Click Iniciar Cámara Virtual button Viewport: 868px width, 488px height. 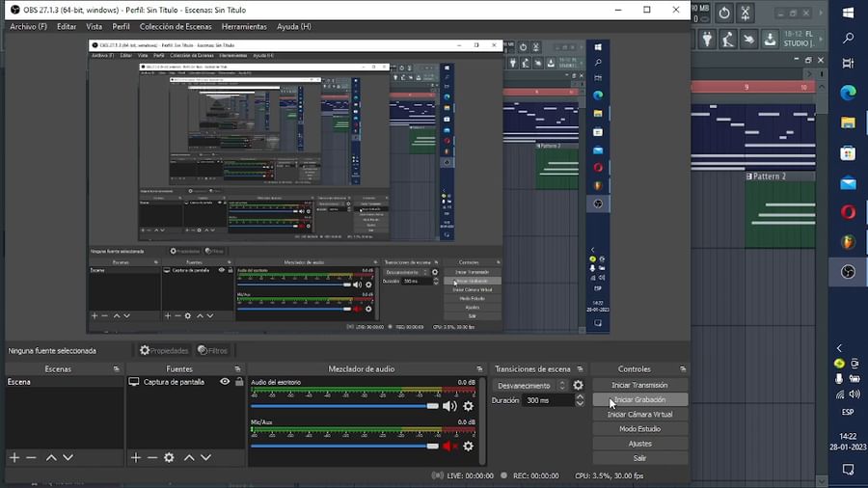pyautogui.click(x=640, y=415)
